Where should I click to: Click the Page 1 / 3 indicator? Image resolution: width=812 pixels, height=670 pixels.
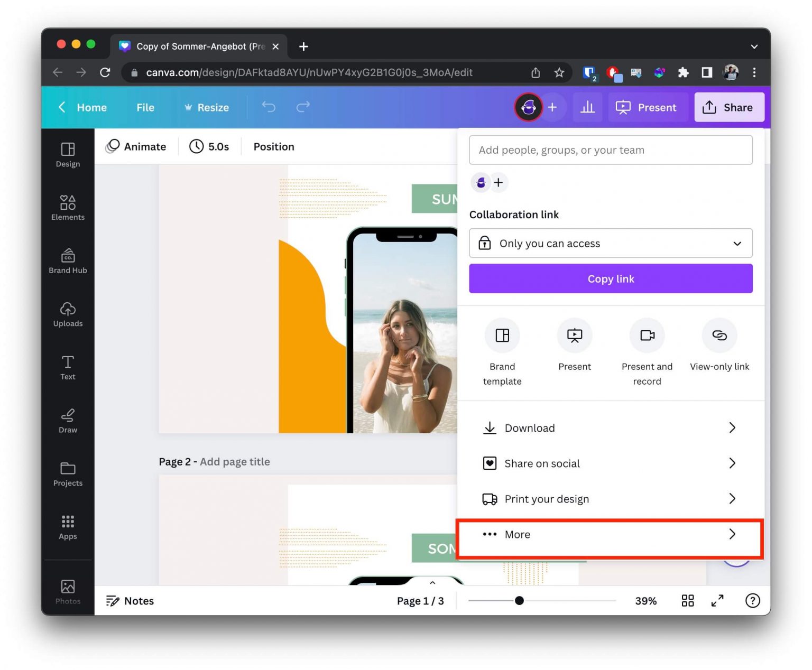coord(420,601)
